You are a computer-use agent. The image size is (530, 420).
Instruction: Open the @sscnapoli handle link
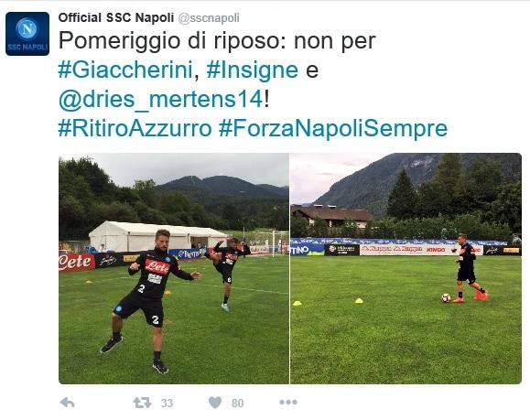click(x=208, y=18)
